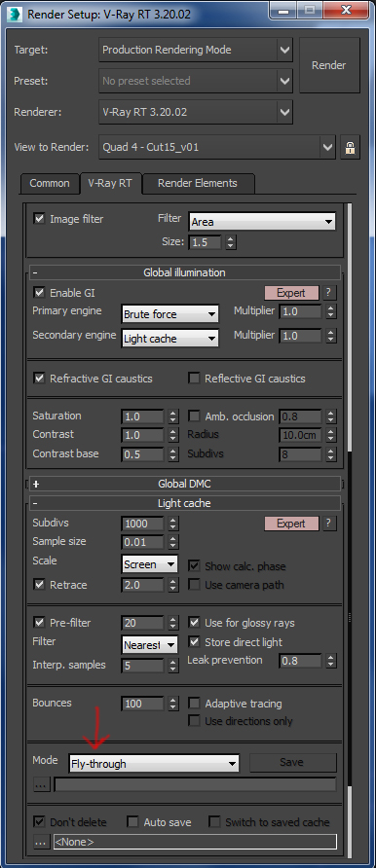The image size is (376, 868).
Task: Click the lock icon beside View to Render
Action: [350, 148]
